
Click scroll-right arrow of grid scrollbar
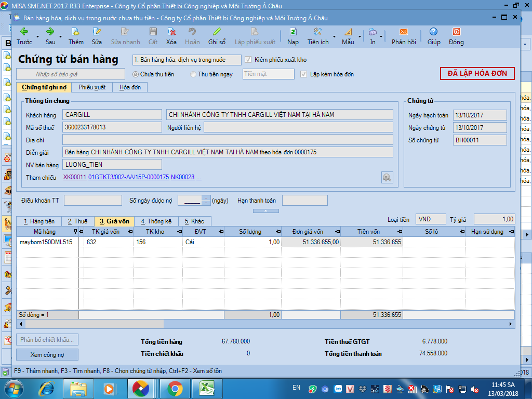pos(511,324)
